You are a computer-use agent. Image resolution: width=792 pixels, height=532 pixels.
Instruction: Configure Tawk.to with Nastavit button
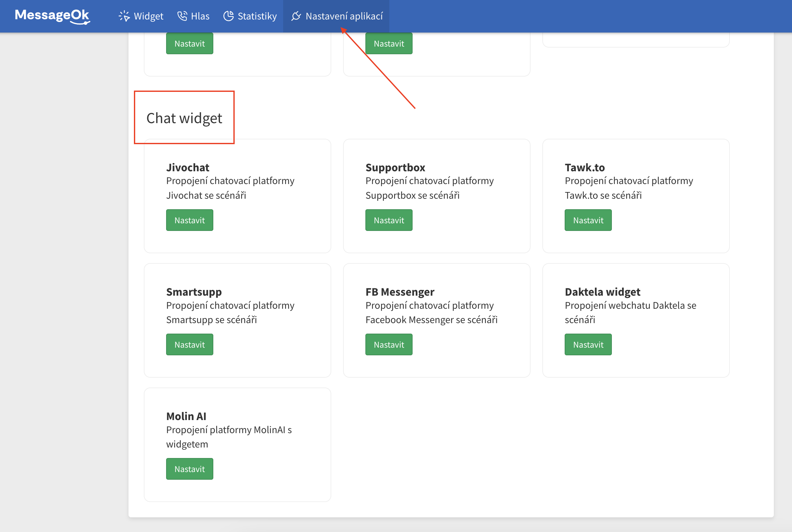click(x=588, y=220)
